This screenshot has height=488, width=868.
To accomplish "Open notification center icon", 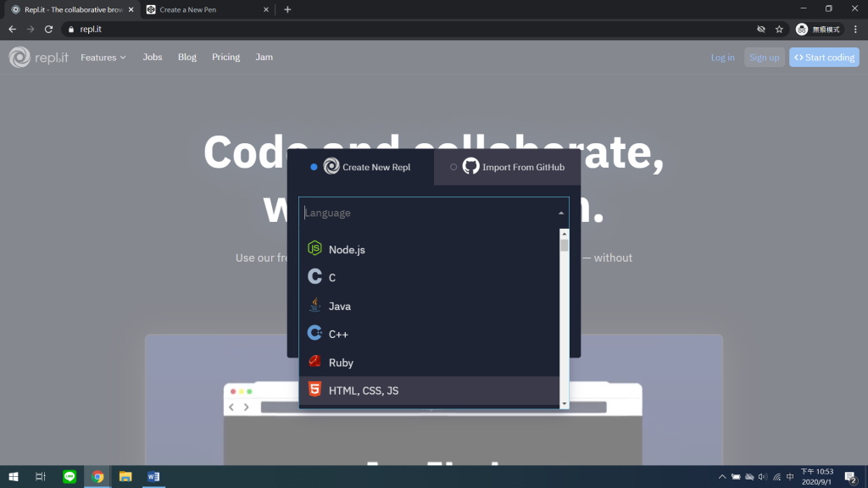I will (x=851, y=477).
